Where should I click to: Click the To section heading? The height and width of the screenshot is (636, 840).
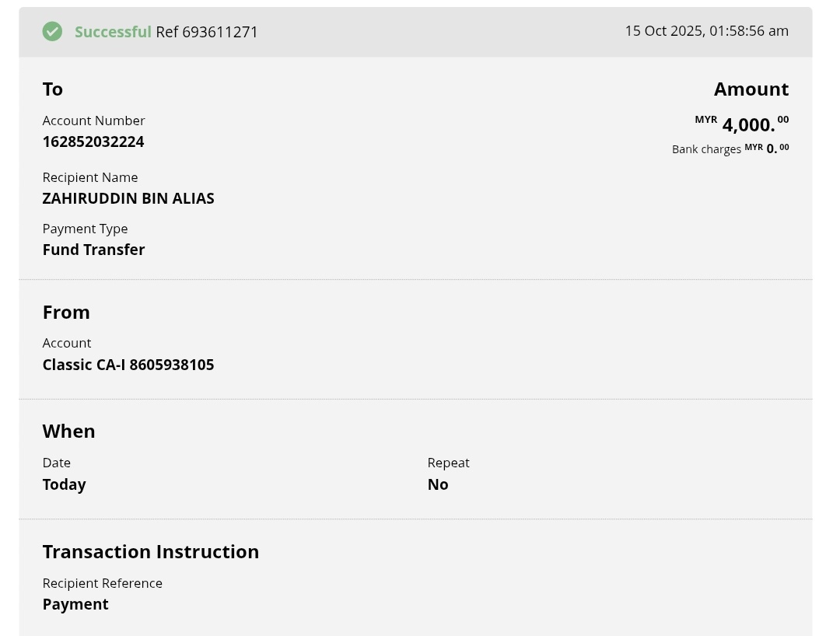tap(52, 89)
